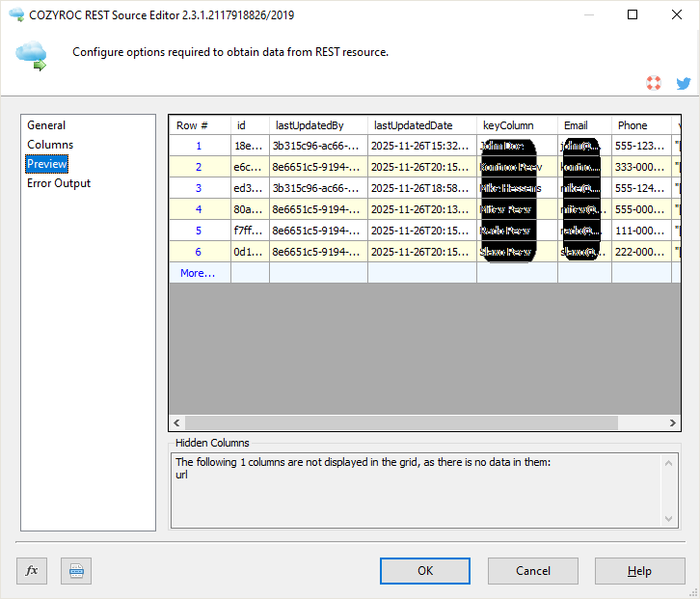Click the horizontal scrollbar thumb in the grid
This screenshot has height=599, width=700.
(x=401, y=422)
